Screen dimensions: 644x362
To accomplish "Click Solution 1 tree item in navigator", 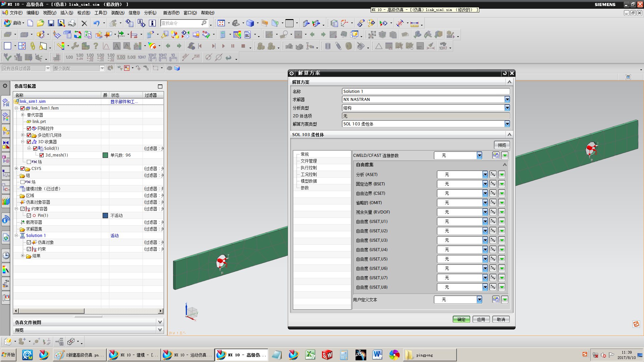I will point(35,235).
